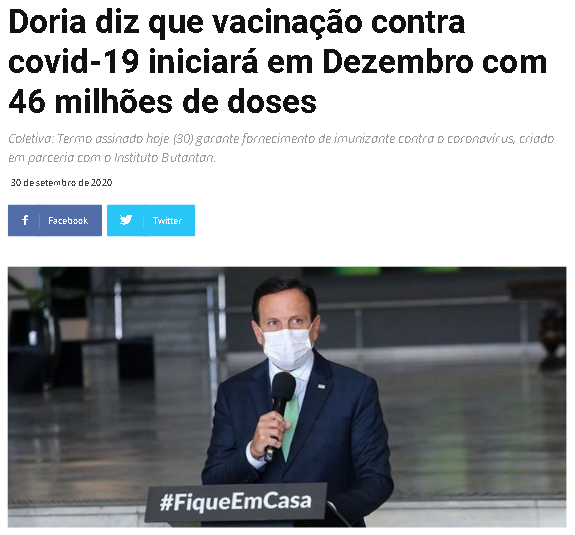Click the headline line "Doria diz que vacinação contra"
The image size is (575, 535).
(237, 23)
